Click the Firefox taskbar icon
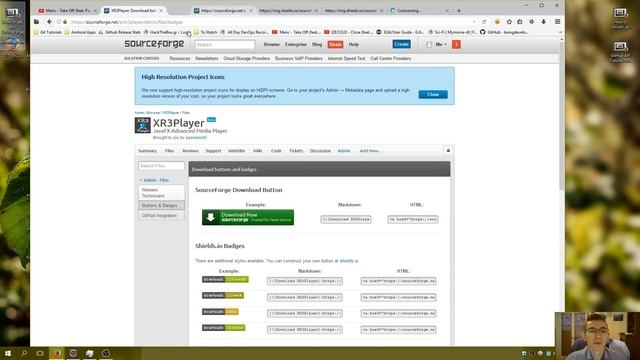 (x=57, y=353)
